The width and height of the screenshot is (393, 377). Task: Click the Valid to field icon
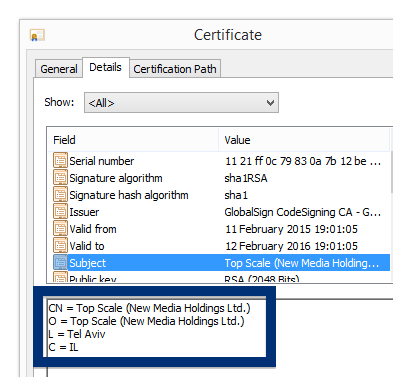pyautogui.click(x=60, y=246)
